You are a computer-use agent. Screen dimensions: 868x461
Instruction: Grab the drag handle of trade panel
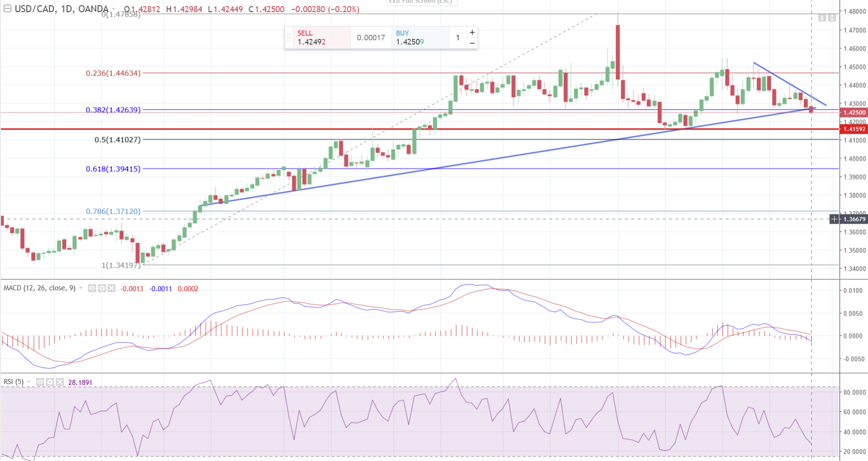pyautogui.click(x=289, y=38)
